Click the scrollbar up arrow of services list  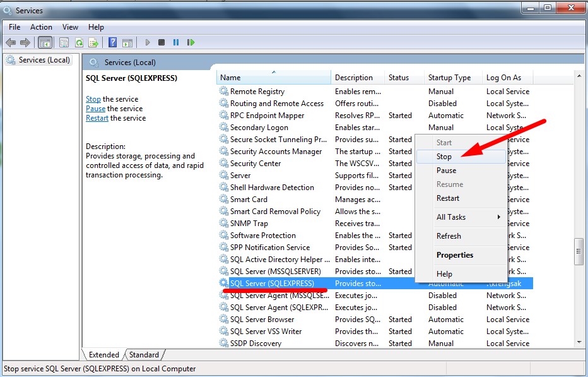point(579,76)
